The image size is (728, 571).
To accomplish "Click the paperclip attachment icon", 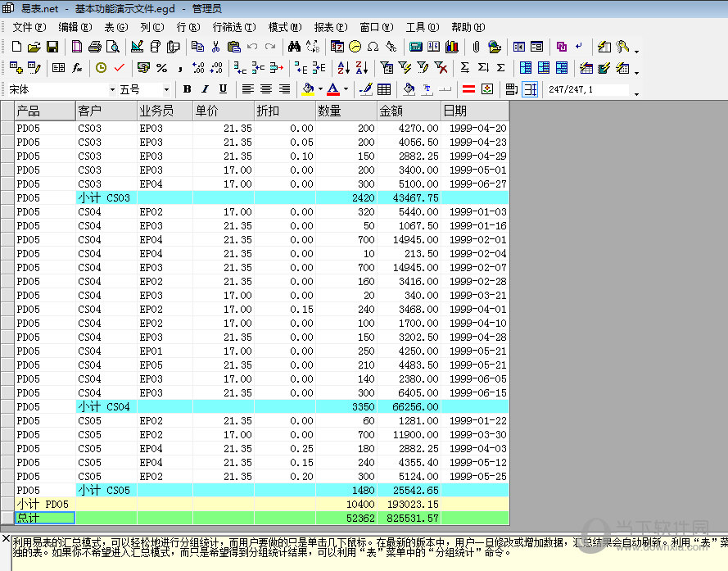I will tap(475, 48).
